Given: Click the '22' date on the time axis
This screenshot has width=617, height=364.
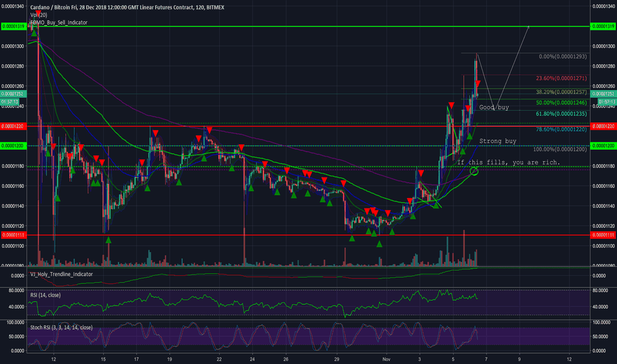Looking at the screenshot, I should click(x=219, y=359).
